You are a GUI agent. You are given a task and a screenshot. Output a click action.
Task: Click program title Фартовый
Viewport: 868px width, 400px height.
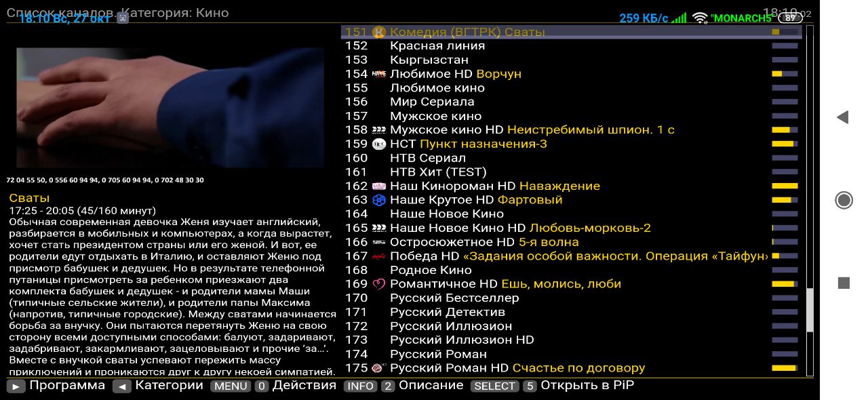[530, 200]
